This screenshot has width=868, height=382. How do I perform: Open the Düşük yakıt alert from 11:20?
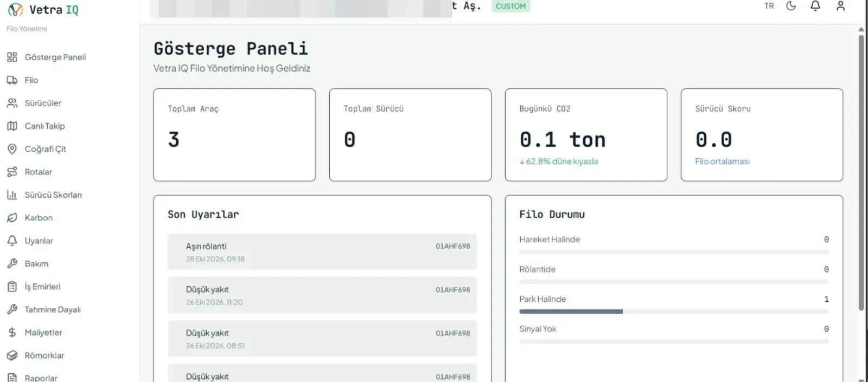point(322,295)
